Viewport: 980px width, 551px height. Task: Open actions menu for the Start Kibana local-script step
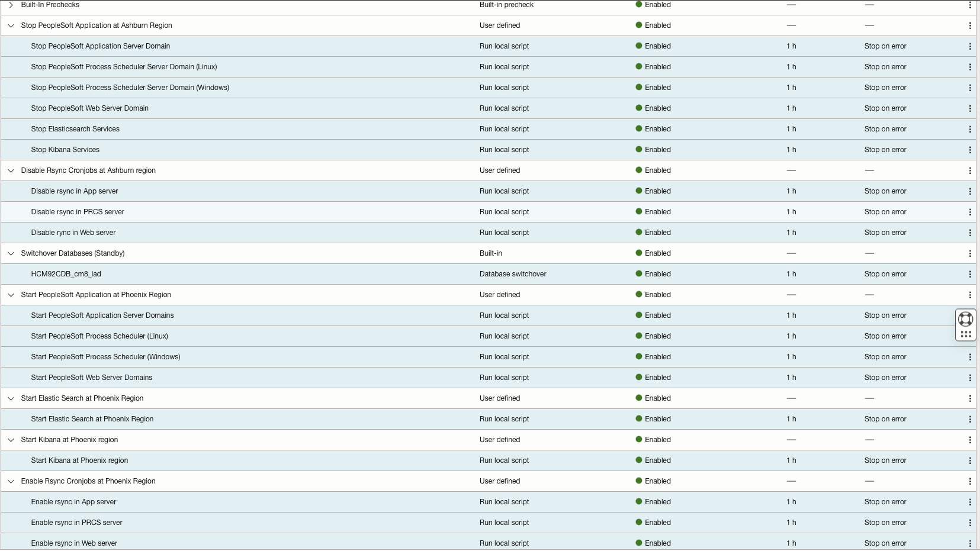[970, 460]
